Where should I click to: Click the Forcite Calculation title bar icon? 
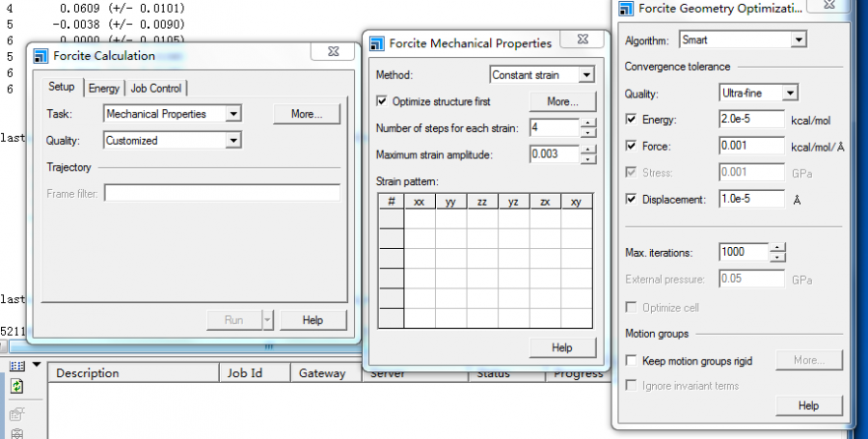(41, 56)
